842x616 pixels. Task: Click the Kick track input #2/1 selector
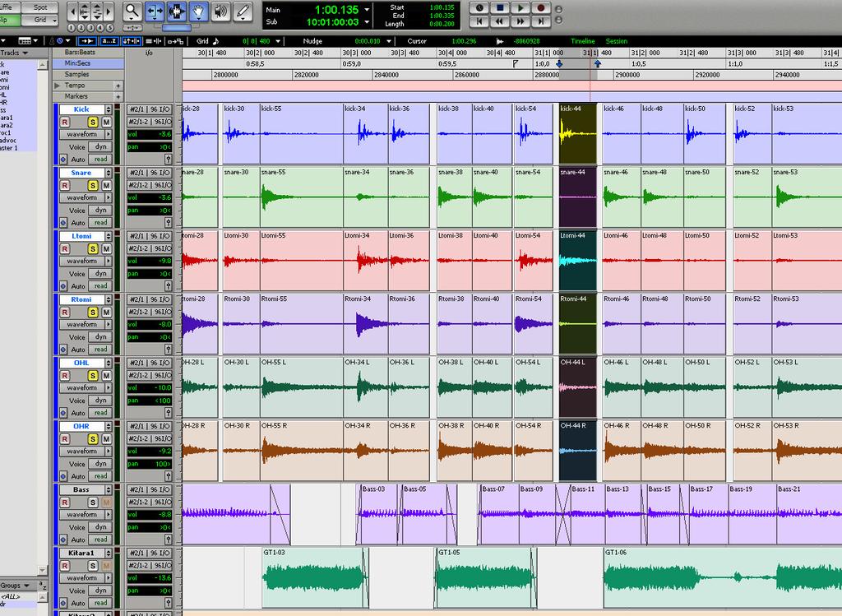click(150, 109)
